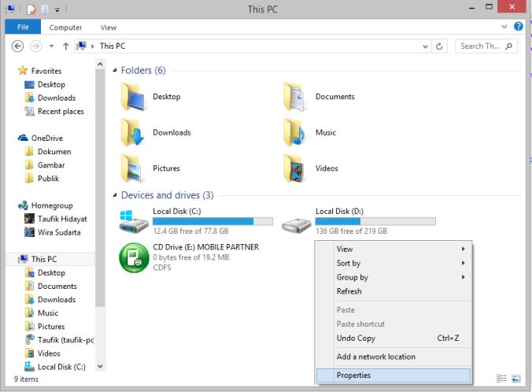Open the File menu button
The height and width of the screenshot is (392, 532).
tap(23, 27)
